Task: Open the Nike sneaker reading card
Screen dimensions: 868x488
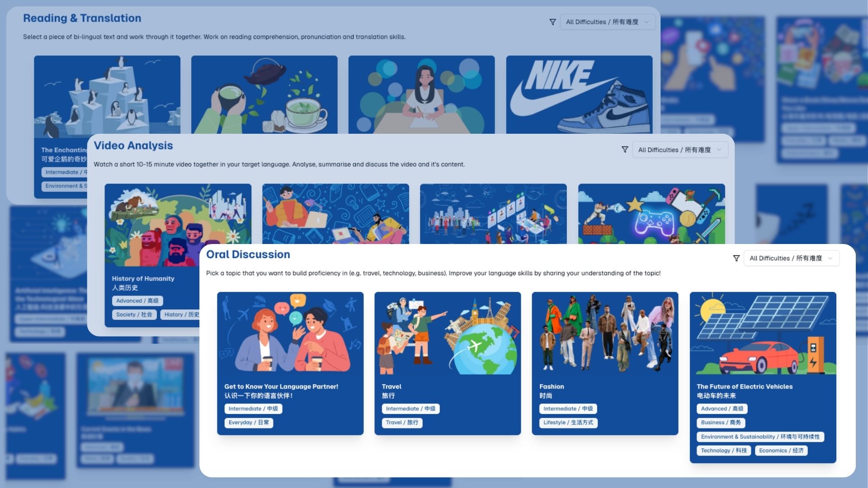Action: [x=579, y=94]
